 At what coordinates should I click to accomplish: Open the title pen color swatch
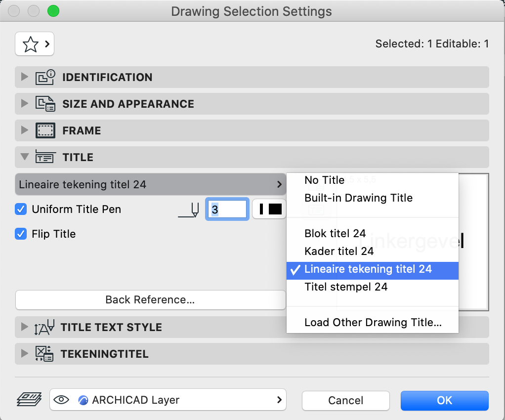tap(269, 209)
